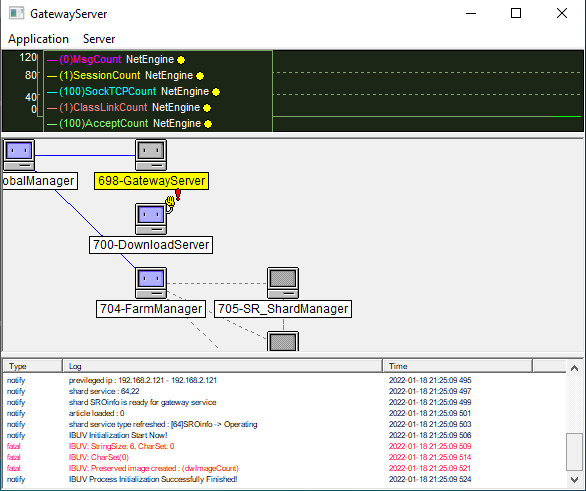The width and height of the screenshot is (586, 491).
Task: Click the 700-DownloadServer computer icon
Action: click(151, 219)
